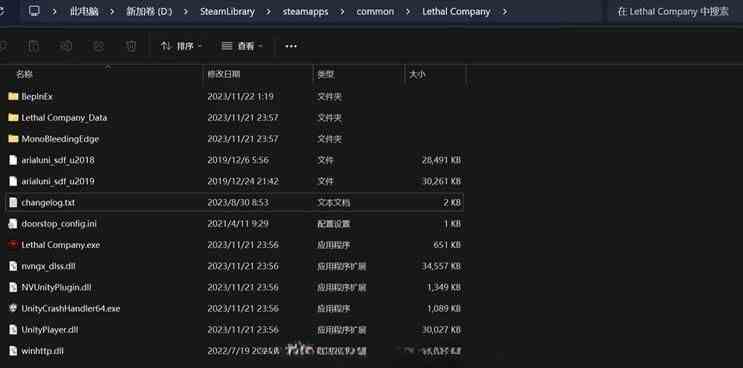Go to common in breadcrumb
The width and height of the screenshot is (743, 368).
click(375, 12)
